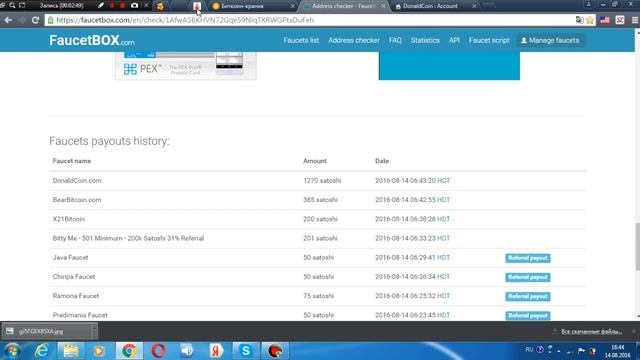Open Internet Explorer from the taskbar
Viewport: 640px width, 360px height.
coord(42,351)
